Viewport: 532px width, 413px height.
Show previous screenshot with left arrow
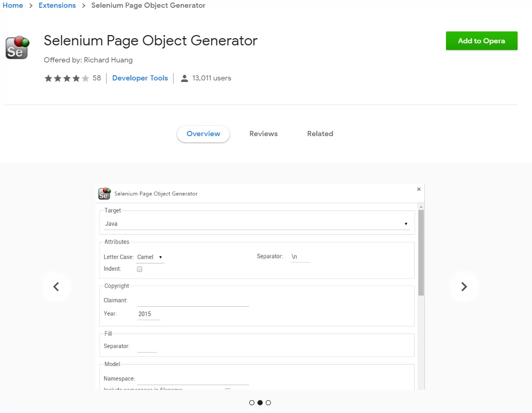(x=56, y=287)
